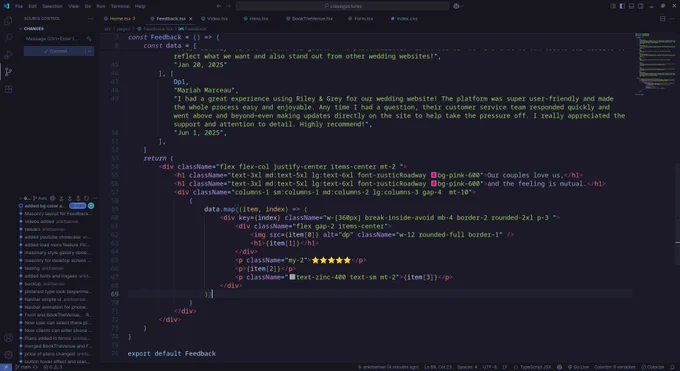Open the Help menu

[x=140, y=6]
